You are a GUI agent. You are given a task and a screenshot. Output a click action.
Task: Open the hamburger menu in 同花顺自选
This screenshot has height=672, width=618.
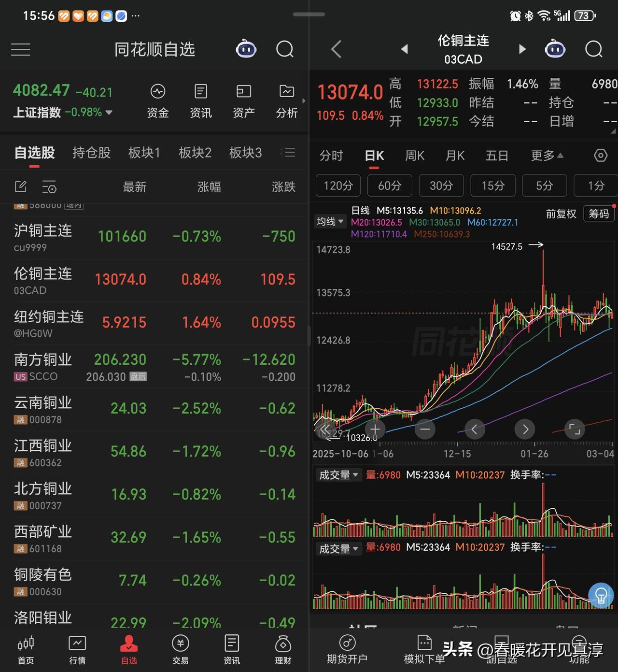[21, 49]
